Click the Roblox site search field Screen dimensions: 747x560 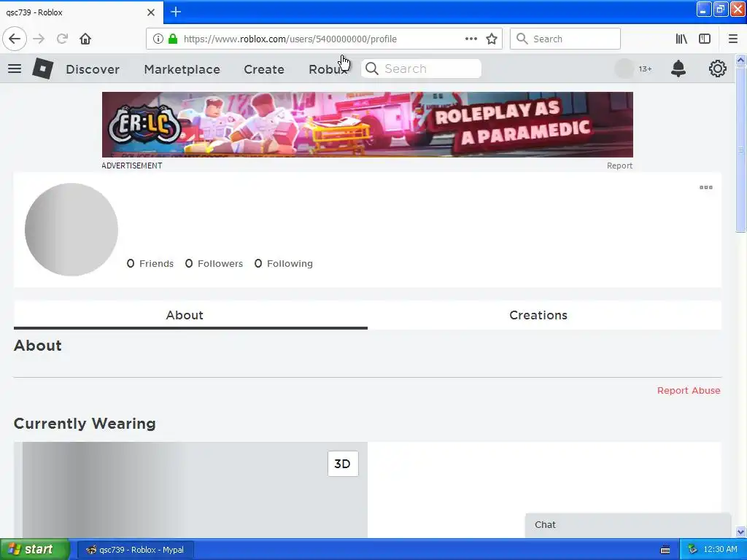[421, 69]
